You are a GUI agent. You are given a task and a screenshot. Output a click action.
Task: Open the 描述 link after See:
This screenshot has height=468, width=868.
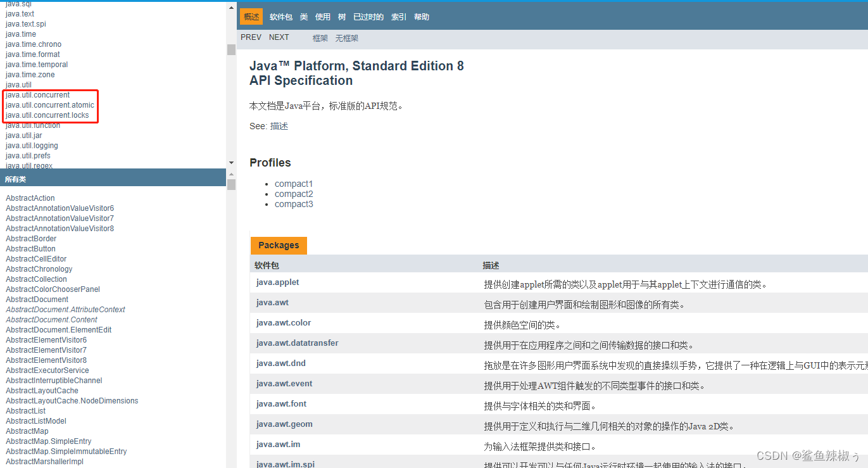[x=279, y=125]
